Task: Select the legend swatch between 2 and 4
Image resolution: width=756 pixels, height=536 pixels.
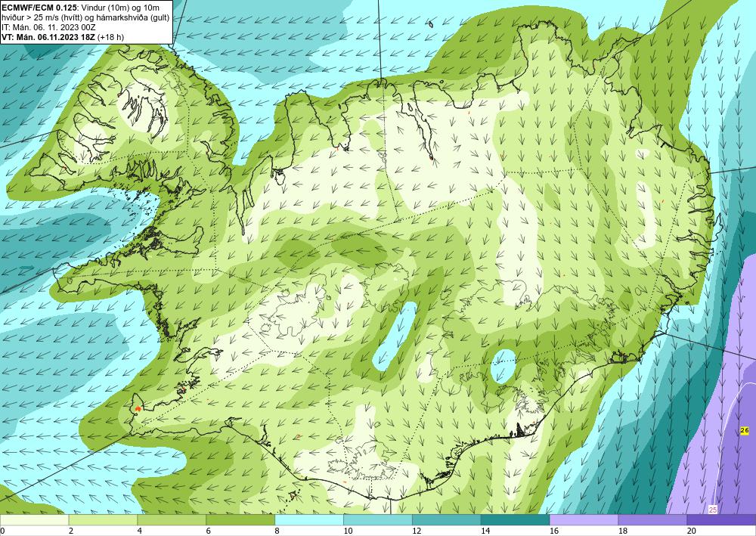Action: [103, 519]
